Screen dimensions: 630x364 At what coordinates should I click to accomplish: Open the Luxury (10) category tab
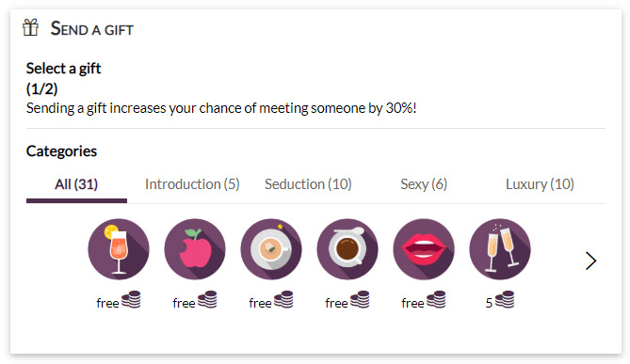click(540, 184)
